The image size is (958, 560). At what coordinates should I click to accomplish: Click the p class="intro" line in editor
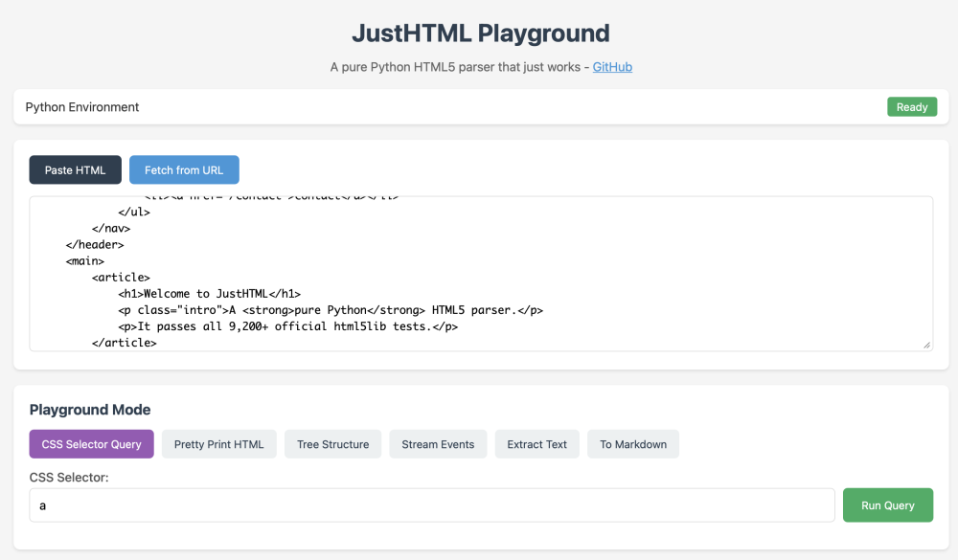pos(331,310)
